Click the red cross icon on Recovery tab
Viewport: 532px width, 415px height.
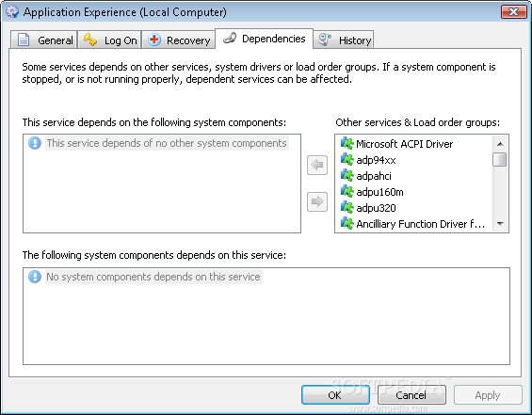click(x=154, y=40)
